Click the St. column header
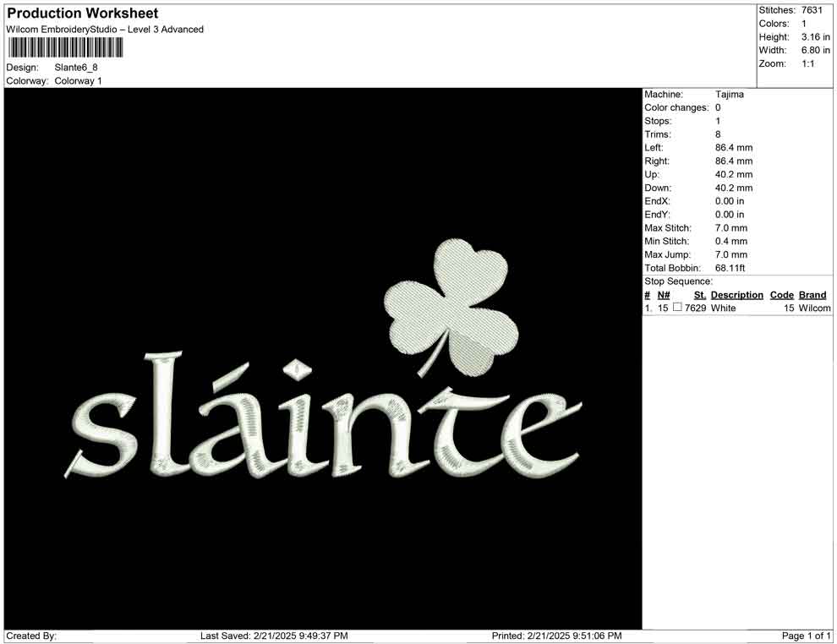Screen dimensions: 837x644 point(699,294)
